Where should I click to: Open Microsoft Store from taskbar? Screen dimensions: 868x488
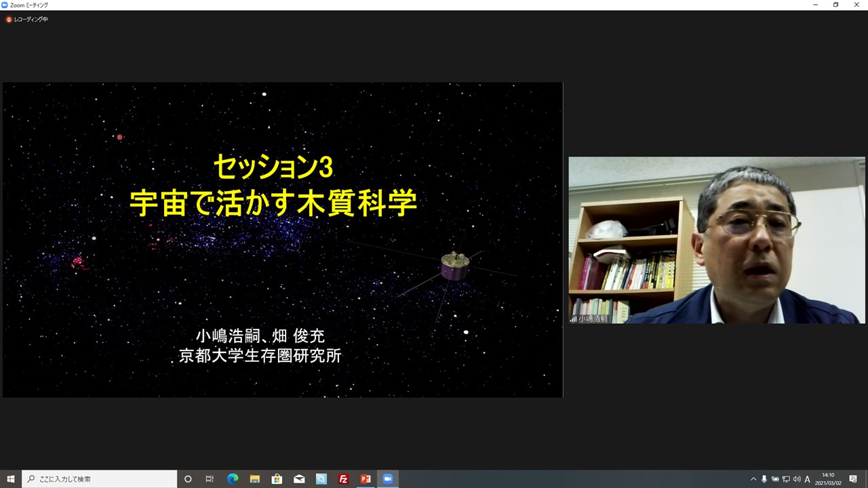277,479
